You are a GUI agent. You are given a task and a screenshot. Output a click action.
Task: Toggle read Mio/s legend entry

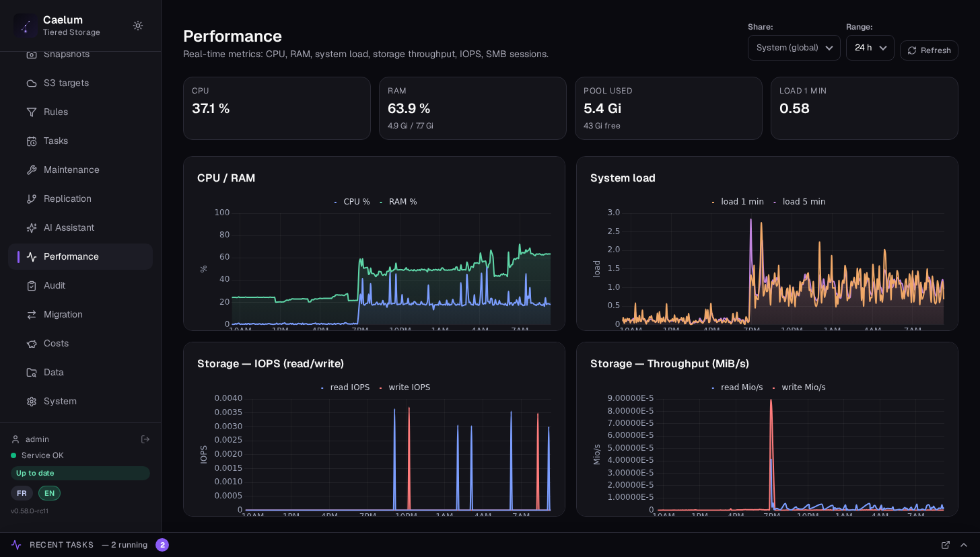pos(737,387)
